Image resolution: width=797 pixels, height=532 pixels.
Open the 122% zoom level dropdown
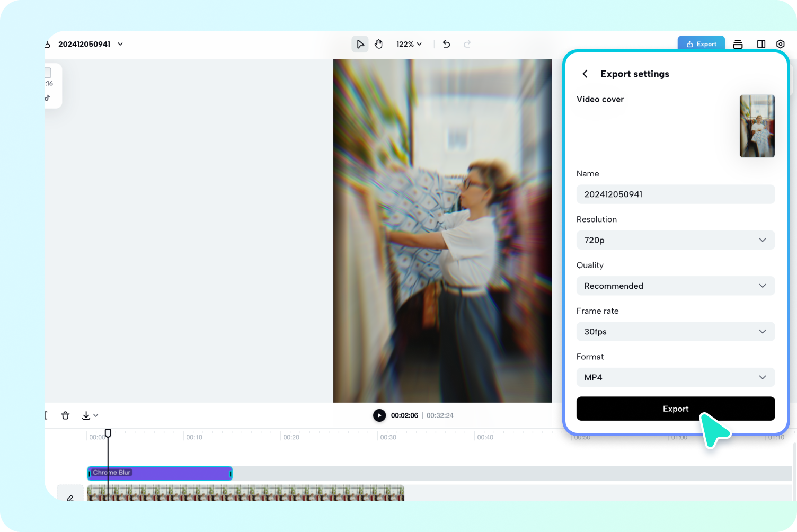coord(409,44)
